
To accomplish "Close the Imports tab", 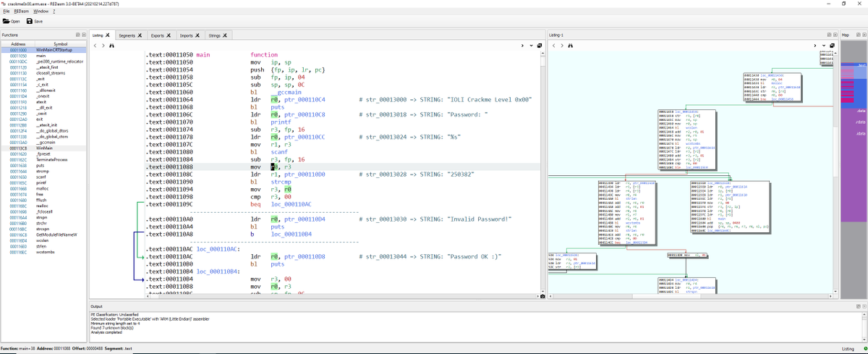I will 198,35.
